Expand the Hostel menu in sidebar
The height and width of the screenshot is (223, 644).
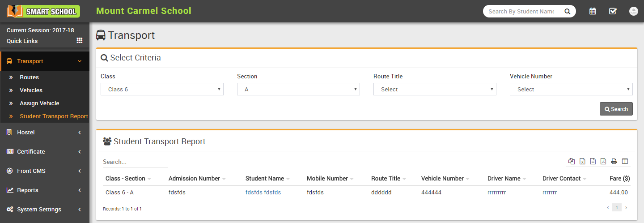click(x=45, y=133)
